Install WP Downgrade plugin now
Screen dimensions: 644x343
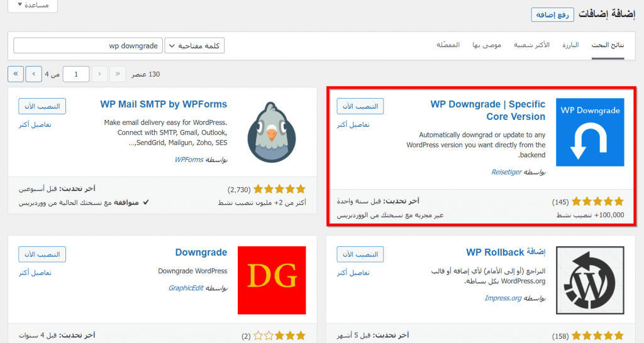pyautogui.click(x=360, y=106)
